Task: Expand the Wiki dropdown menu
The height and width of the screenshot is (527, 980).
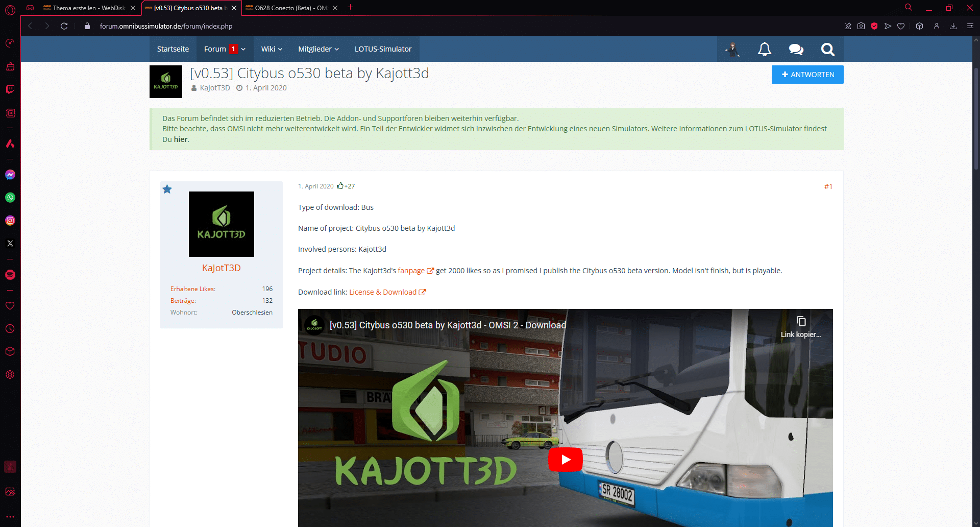Action: point(272,49)
